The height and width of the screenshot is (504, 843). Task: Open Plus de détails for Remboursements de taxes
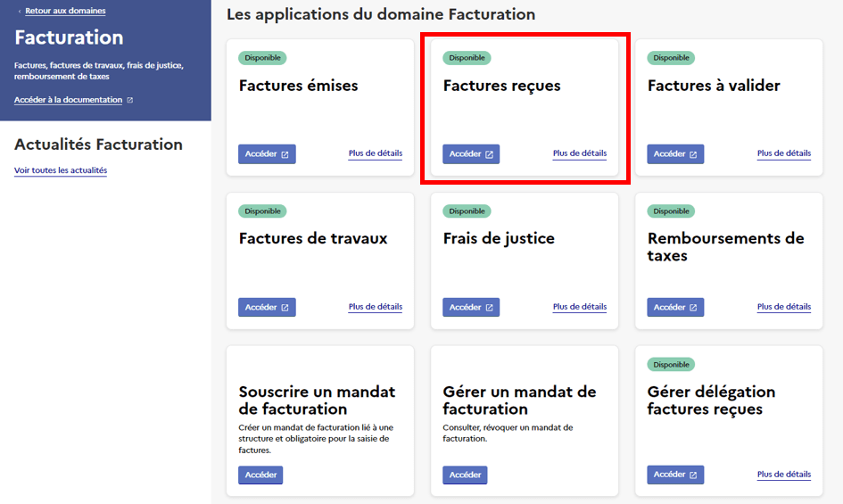(x=783, y=307)
